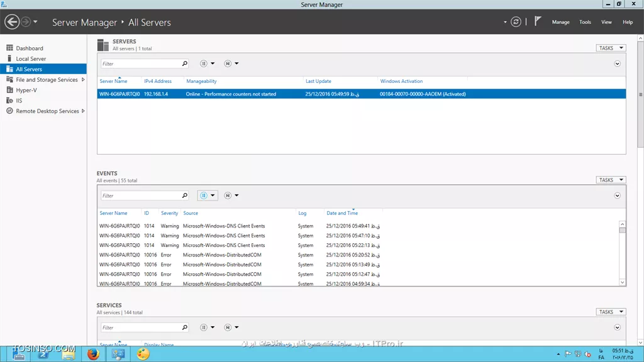Expand the Servers filter criteria chevron
The width and height of the screenshot is (644, 362).
(618, 63)
